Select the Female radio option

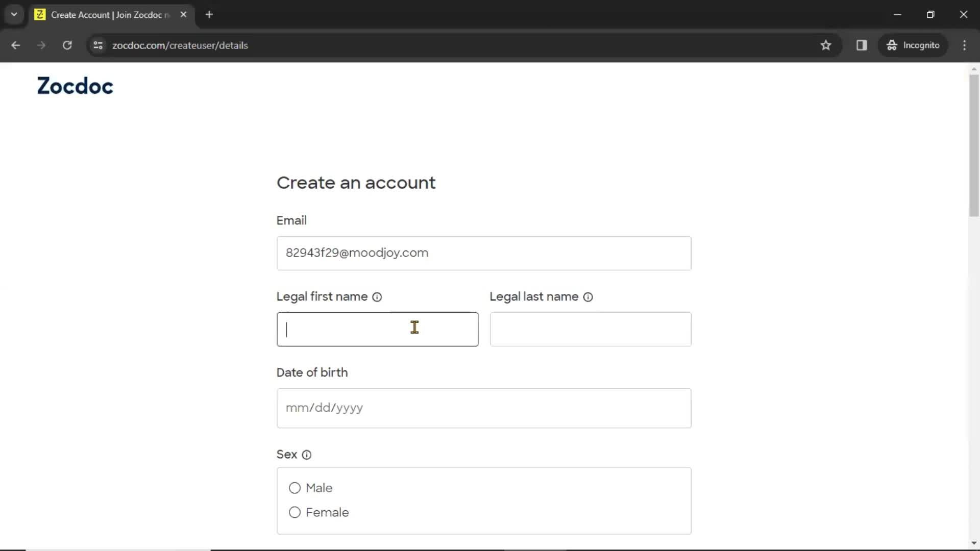[295, 512]
